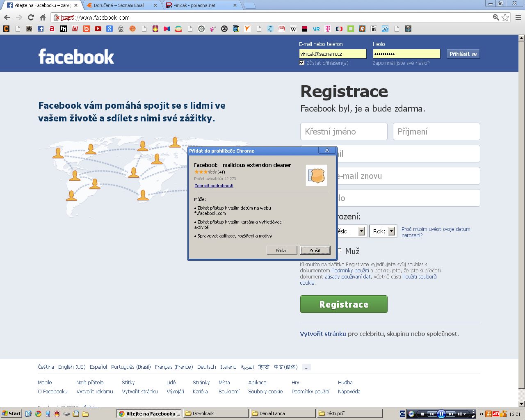525x420 pixels.
Task: Click the facebook logo in the header
Action: click(x=76, y=57)
